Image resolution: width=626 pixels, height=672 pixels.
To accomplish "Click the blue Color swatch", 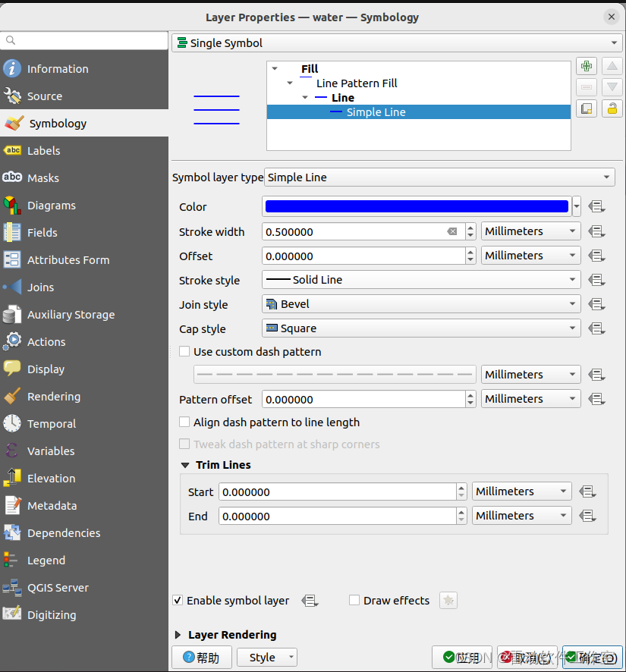I will (417, 206).
